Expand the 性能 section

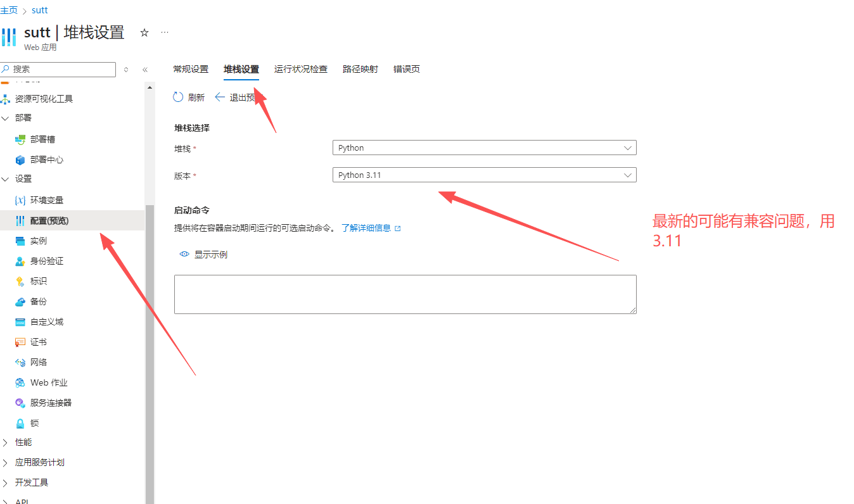point(6,442)
